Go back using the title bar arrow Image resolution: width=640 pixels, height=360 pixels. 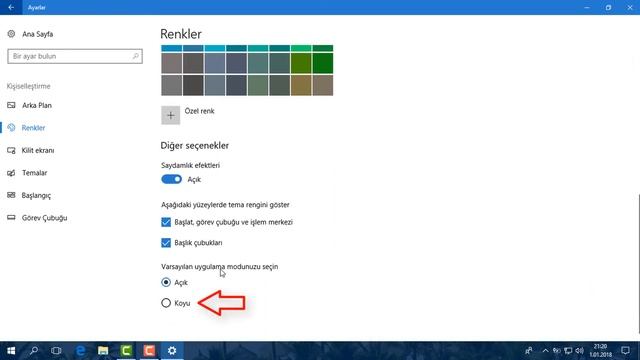coord(11,7)
